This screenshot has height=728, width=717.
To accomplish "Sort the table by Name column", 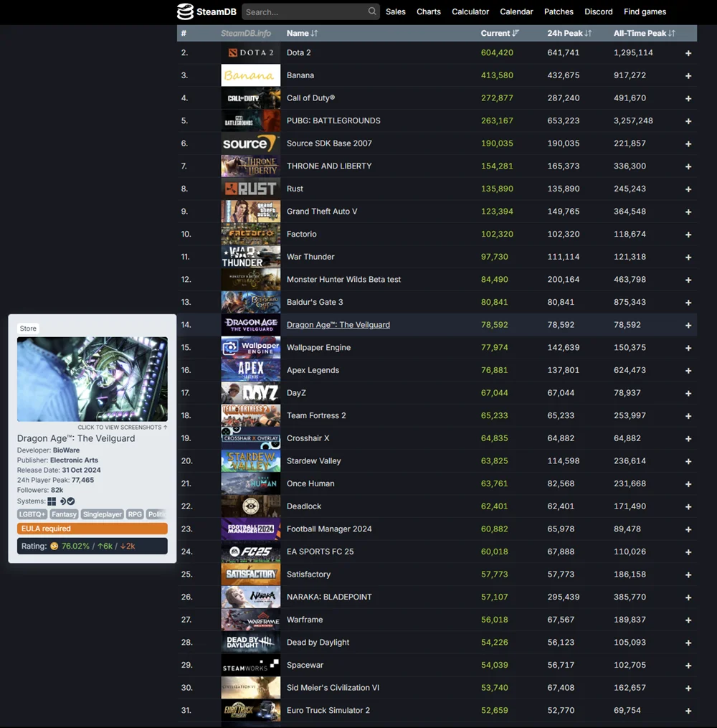I will click(302, 34).
